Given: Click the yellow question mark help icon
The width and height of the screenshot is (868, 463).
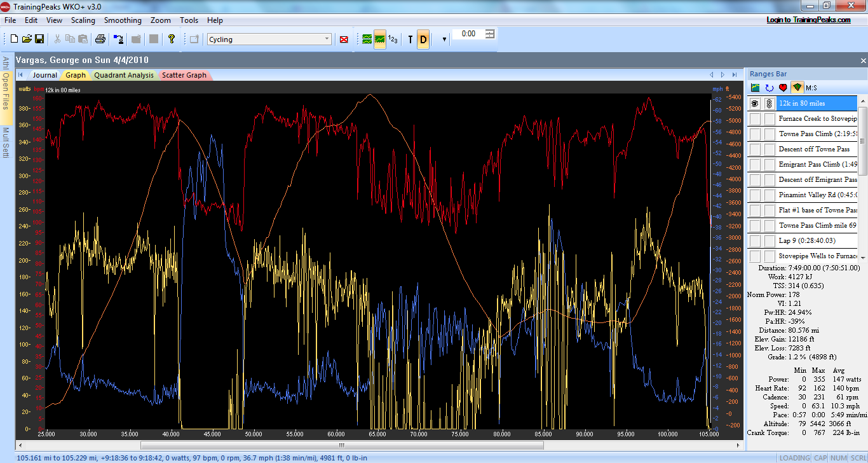Looking at the screenshot, I should [x=171, y=39].
